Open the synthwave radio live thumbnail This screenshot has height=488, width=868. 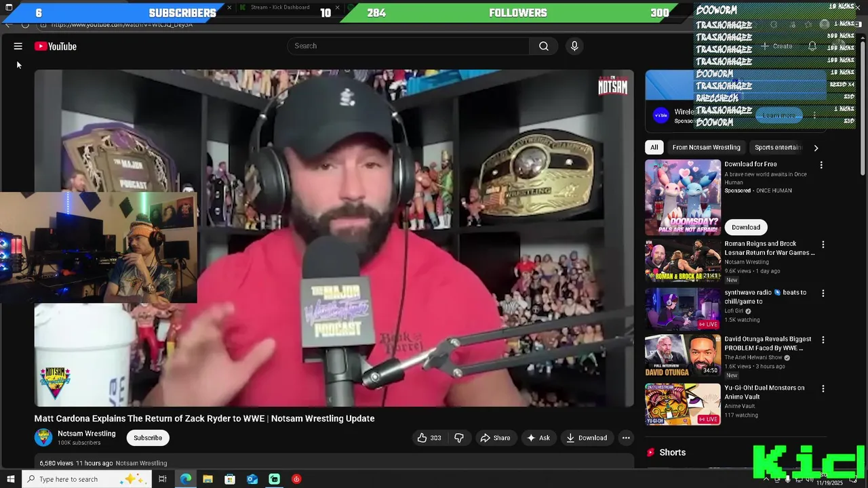coord(683,309)
